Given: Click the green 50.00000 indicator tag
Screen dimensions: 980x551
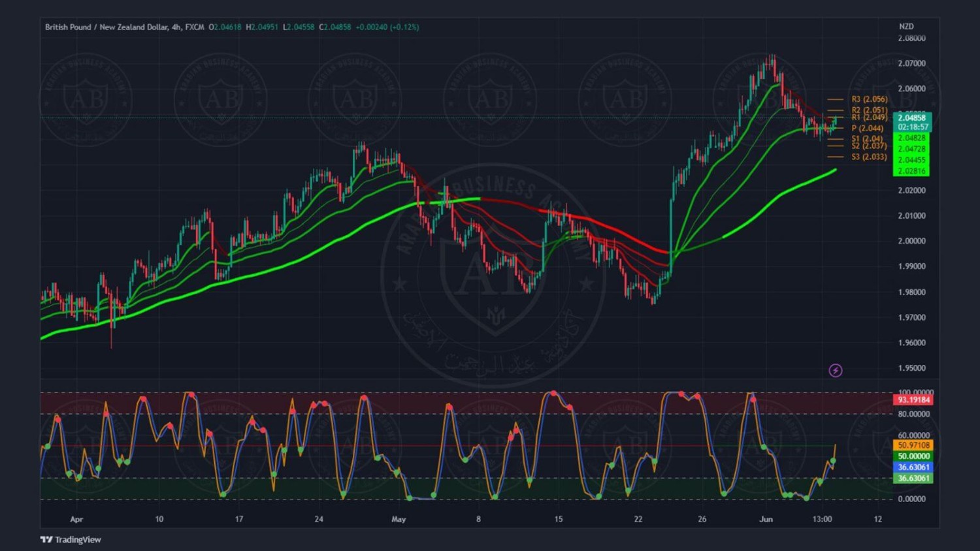Looking at the screenshot, I should tap(913, 456).
